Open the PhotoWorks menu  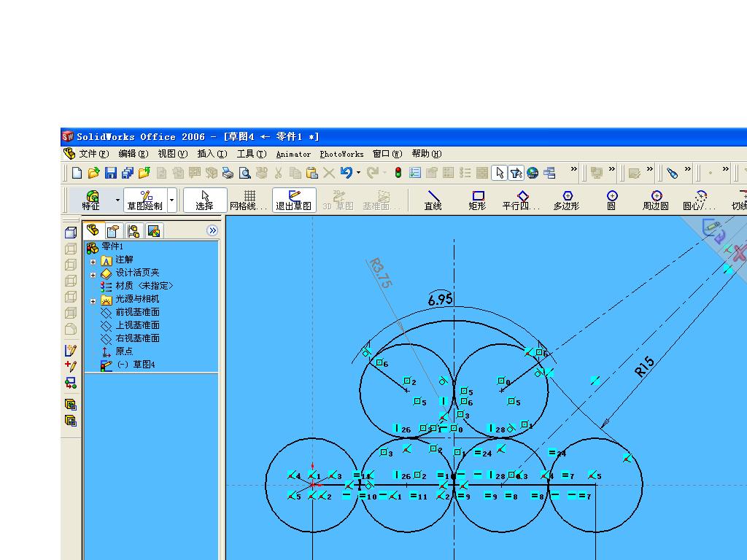point(341,154)
